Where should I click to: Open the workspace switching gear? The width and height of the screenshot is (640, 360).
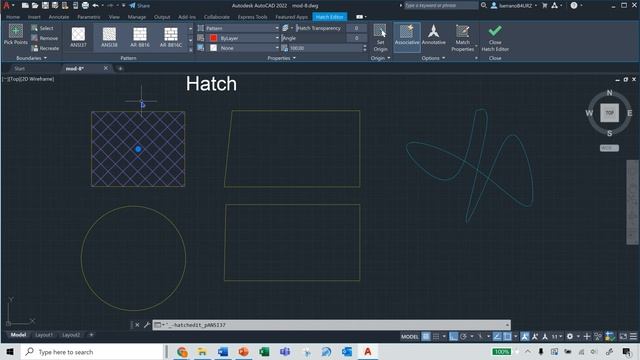(x=570, y=336)
